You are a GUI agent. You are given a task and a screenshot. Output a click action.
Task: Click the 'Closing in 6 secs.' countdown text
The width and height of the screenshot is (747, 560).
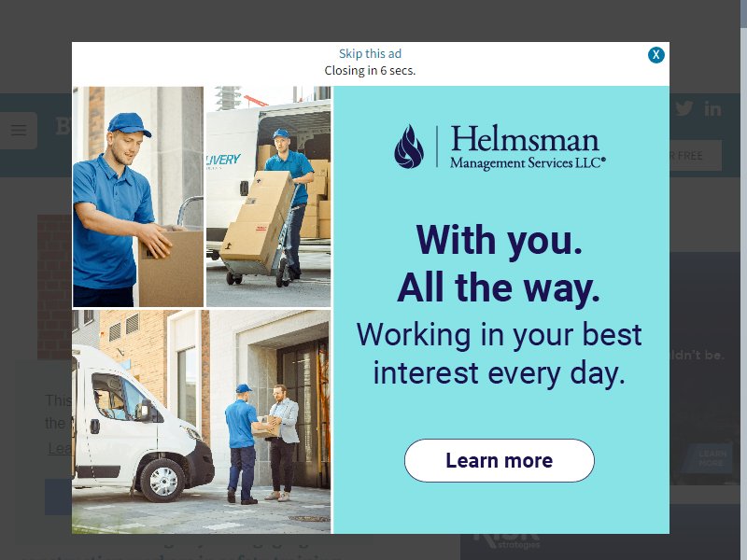[370, 71]
